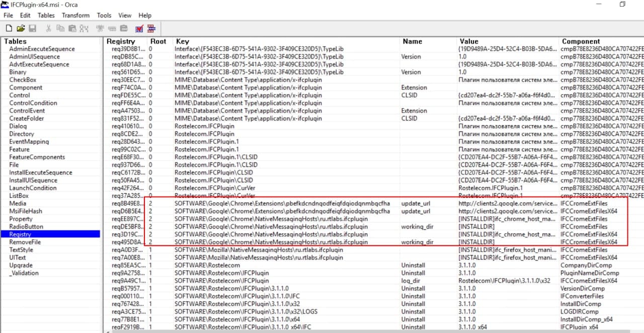The height and width of the screenshot is (333, 644).
Task: Select the Binary table
Action: point(18,72)
